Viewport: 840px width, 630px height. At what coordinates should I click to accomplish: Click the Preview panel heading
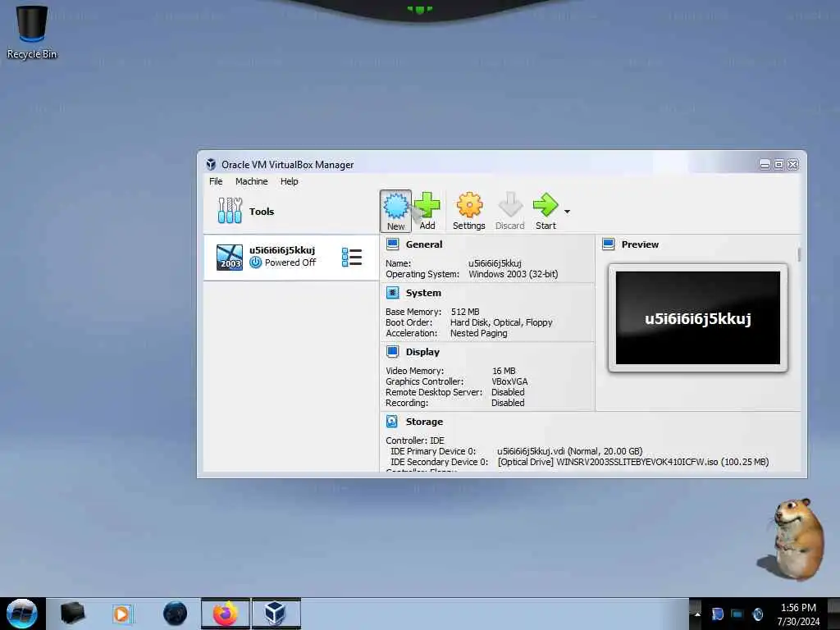[640, 244]
